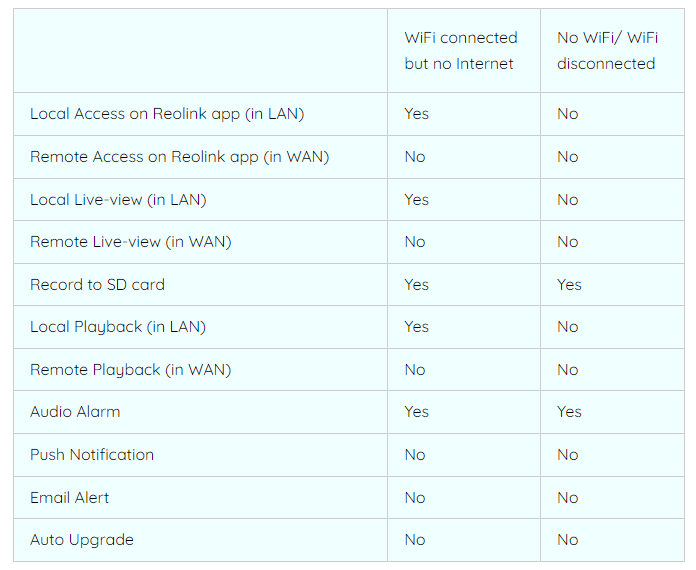This screenshot has height=570, width=696.
Task: Select the 'Record to SD card' row label
Action: pos(97,285)
